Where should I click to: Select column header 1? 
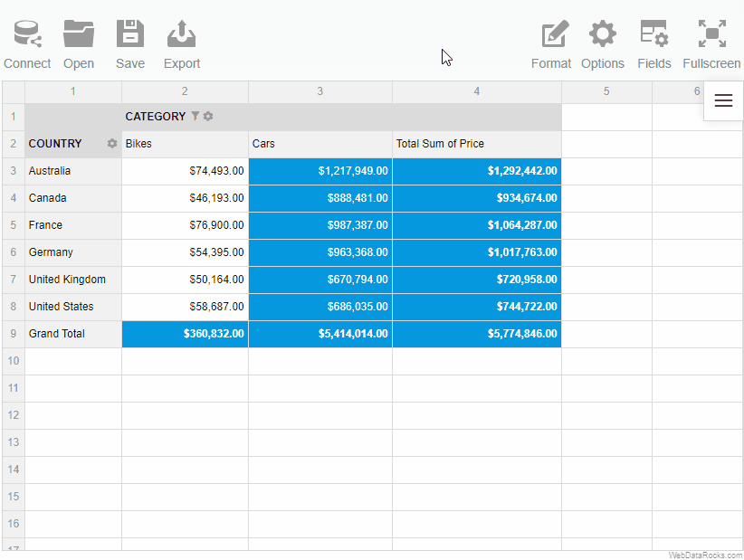[x=73, y=91]
